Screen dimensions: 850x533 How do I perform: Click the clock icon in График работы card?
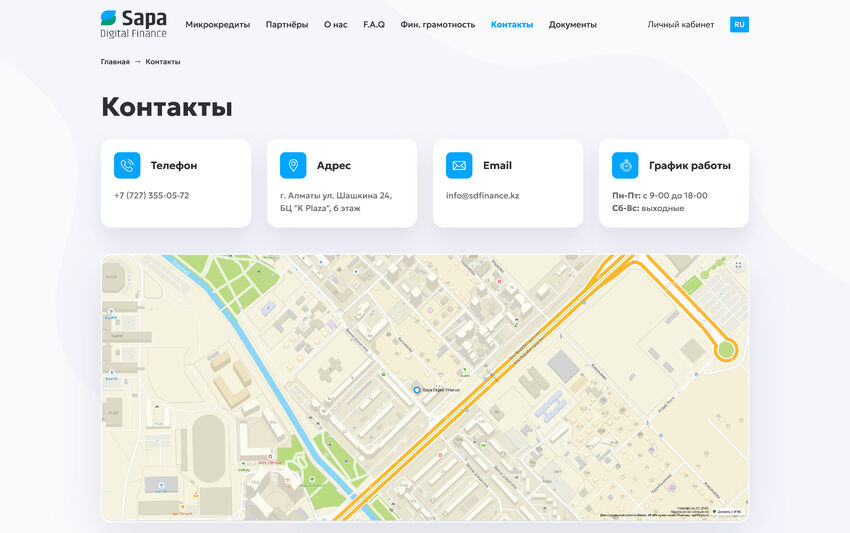coord(625,166)
